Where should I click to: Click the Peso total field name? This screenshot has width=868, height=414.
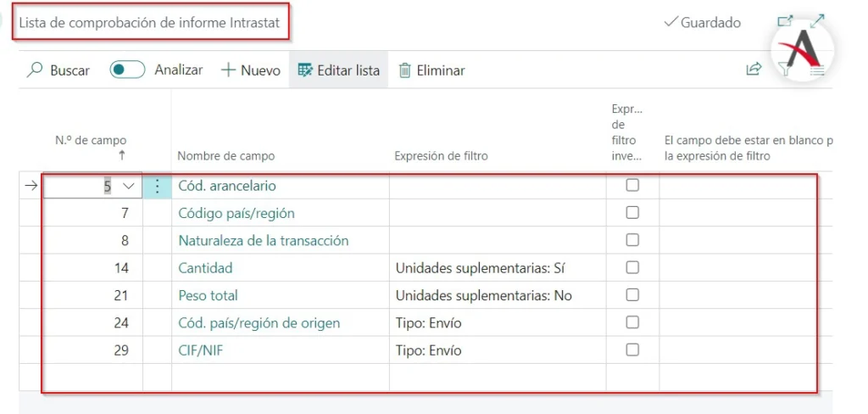pos(208,295)
